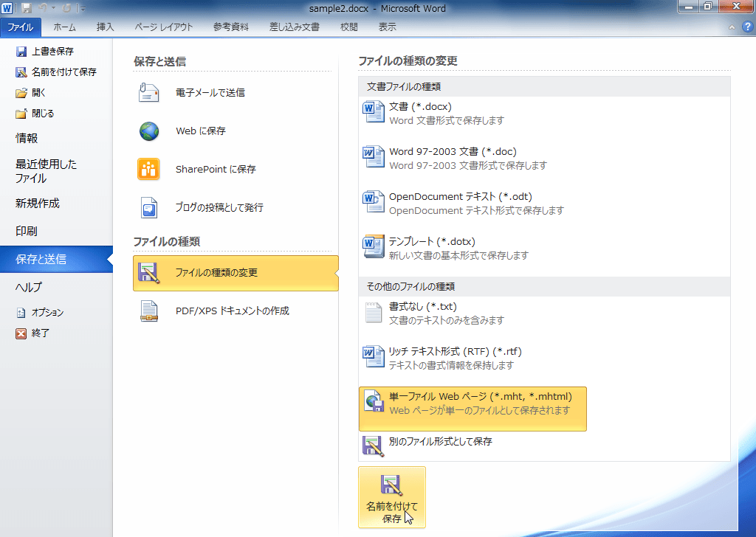Click the single-file web page globe icon
The height and width of the screenshot is (537, 756).
pos(374,401)
